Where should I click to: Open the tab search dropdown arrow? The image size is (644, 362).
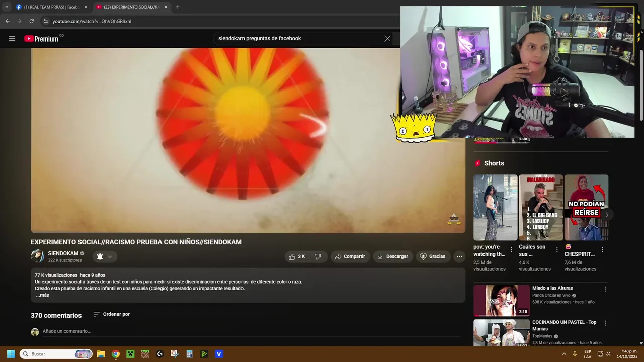7,7
